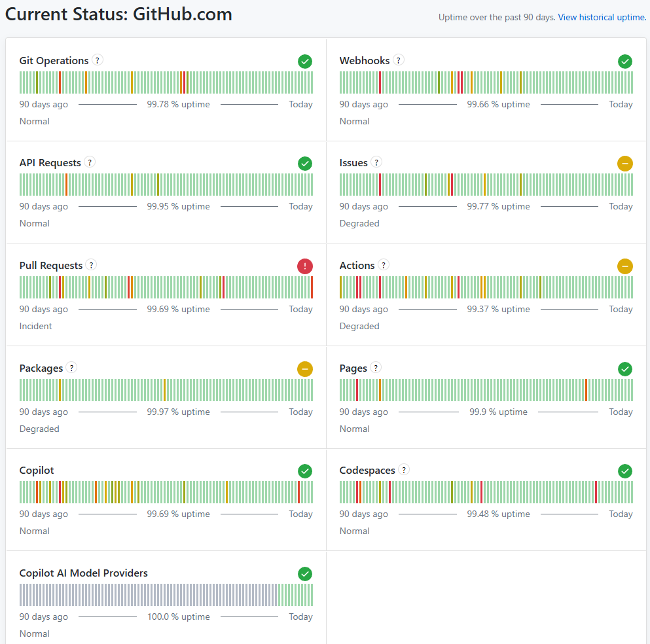The image size is (650, 644).
Task: Click the red incident alert icon for Pull Requests
Action: (x=305, y=266)
